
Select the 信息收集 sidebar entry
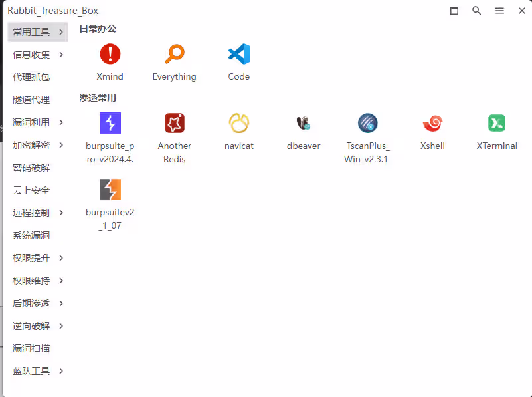point(31,54)
